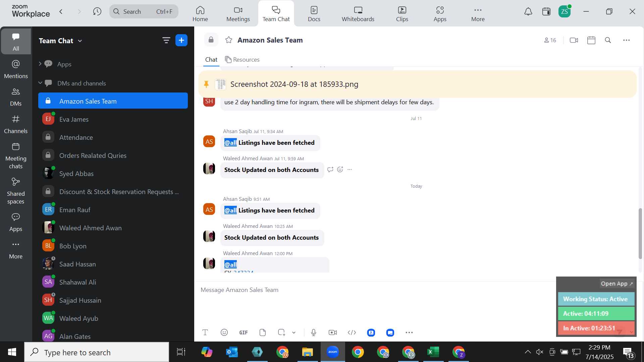Select the Mentions sidebar item
The width and height of the screenshot is (644, 362).
coord(16,70)
